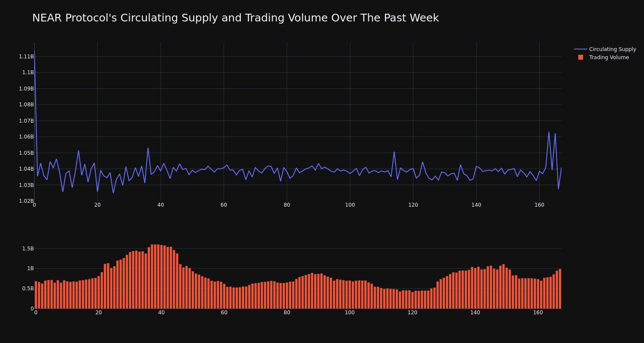Click the 1.5B volume axis label
Image resolution: width=644 pixels, height=343 pixels.
[x=28, y=249]
